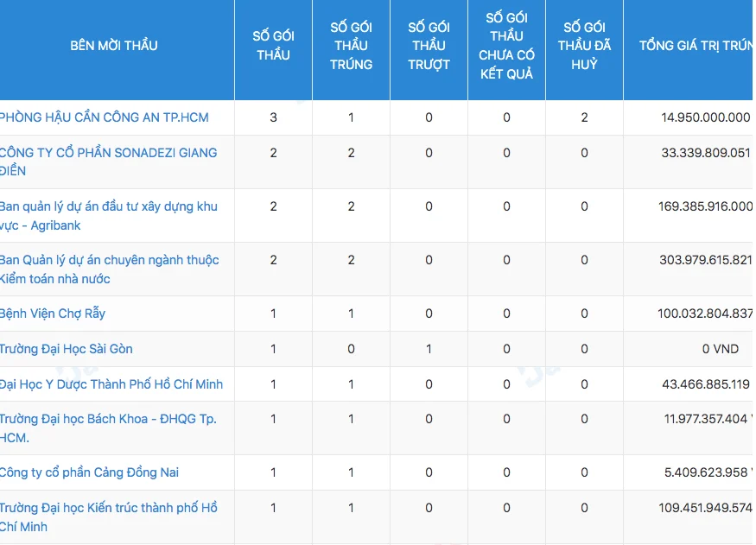This screenshot has width=756, height=545.
Task: Click SỐ GÓI THẦU ĐÃ HUỶ header
Action: 584,45
